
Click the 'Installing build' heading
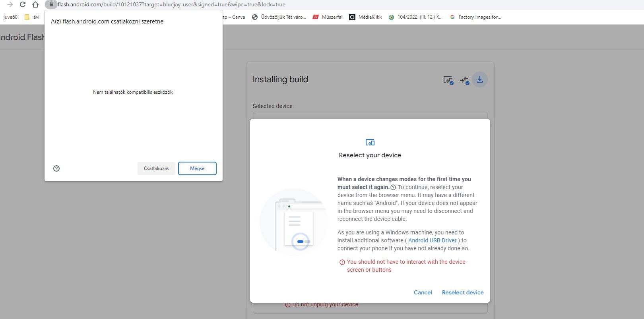(x=280, y=79)
